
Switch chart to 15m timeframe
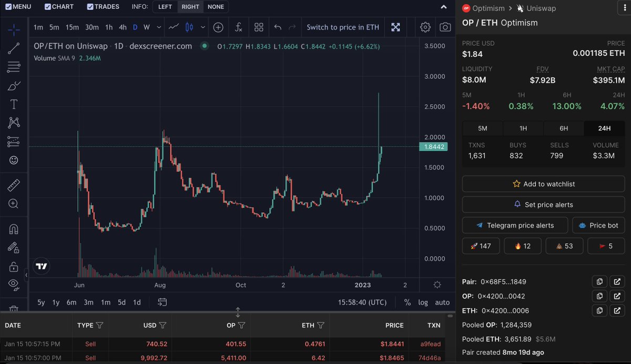click(72, 27)
